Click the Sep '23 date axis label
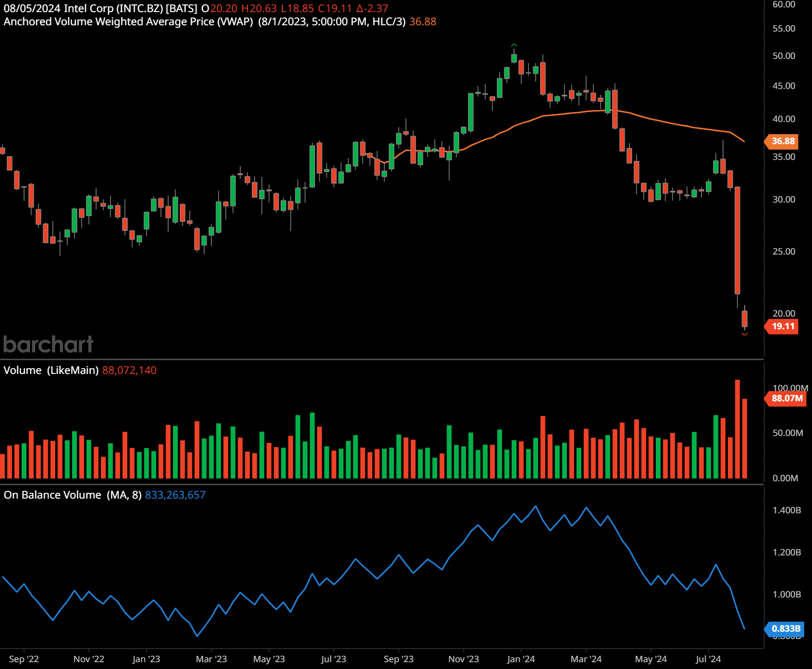This screenshot has width=812, height=669. pos(399,659)
